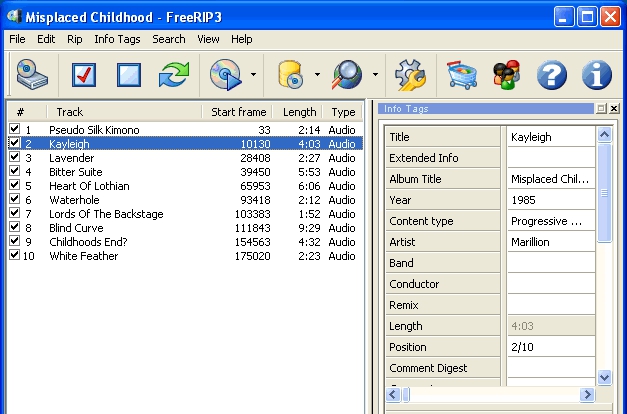627x414 pixels.
Task: Uncheck the Bitter Suite track checkbox
Action: tap(14, 170)
